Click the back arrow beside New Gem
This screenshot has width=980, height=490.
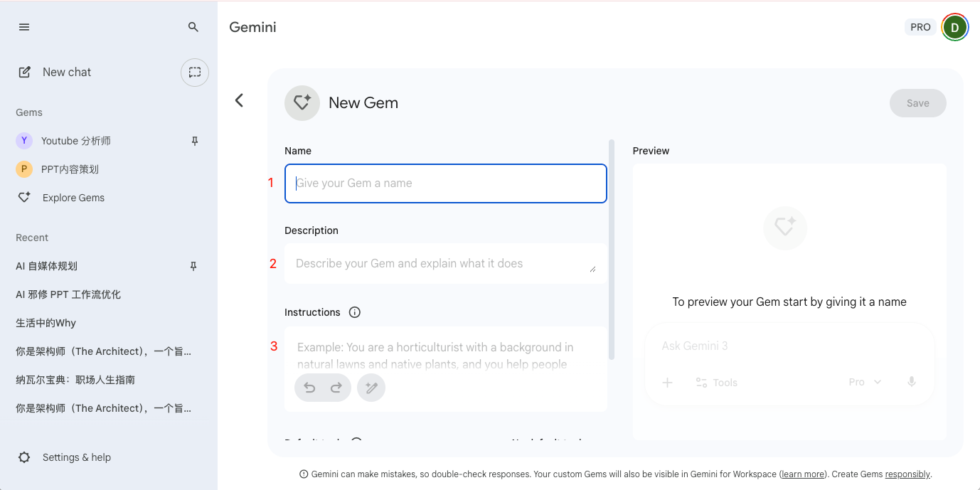point(240,100)
